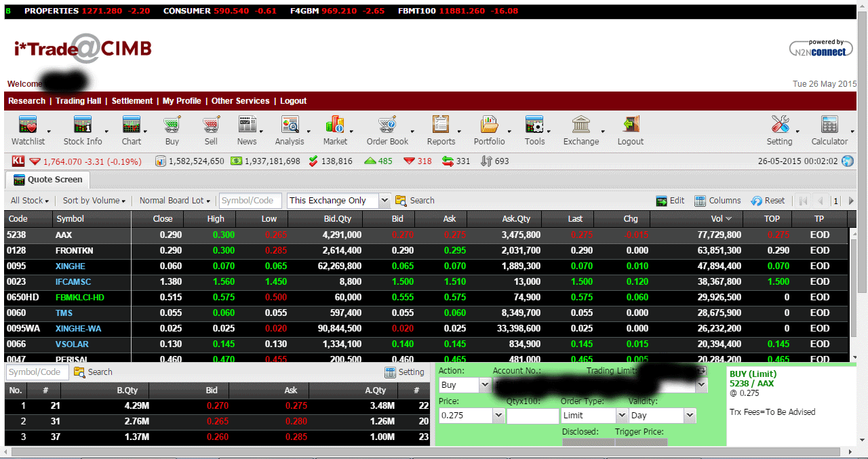Open the Analysis icon
Image resolution: width=868 pixels, height=459 pixels.
[290, 125]
